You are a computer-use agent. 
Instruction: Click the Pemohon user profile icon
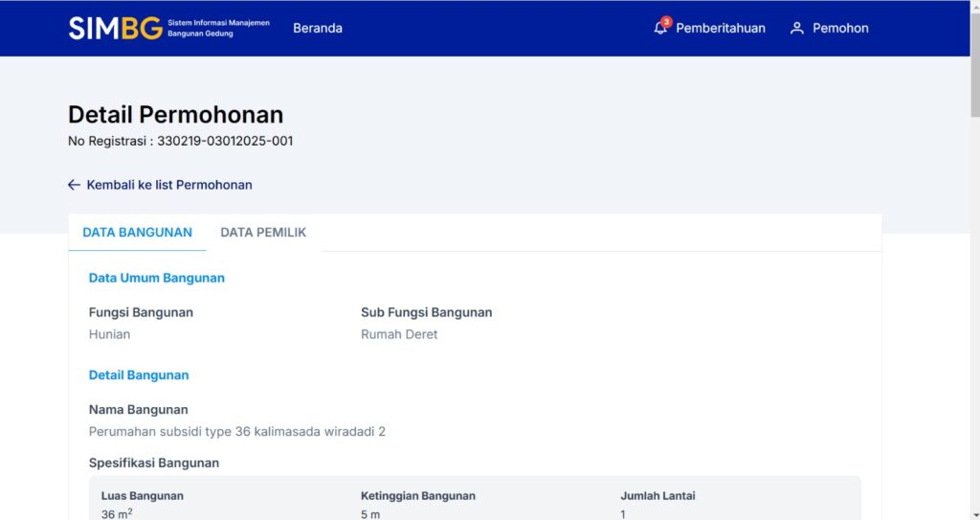[796, 29]
